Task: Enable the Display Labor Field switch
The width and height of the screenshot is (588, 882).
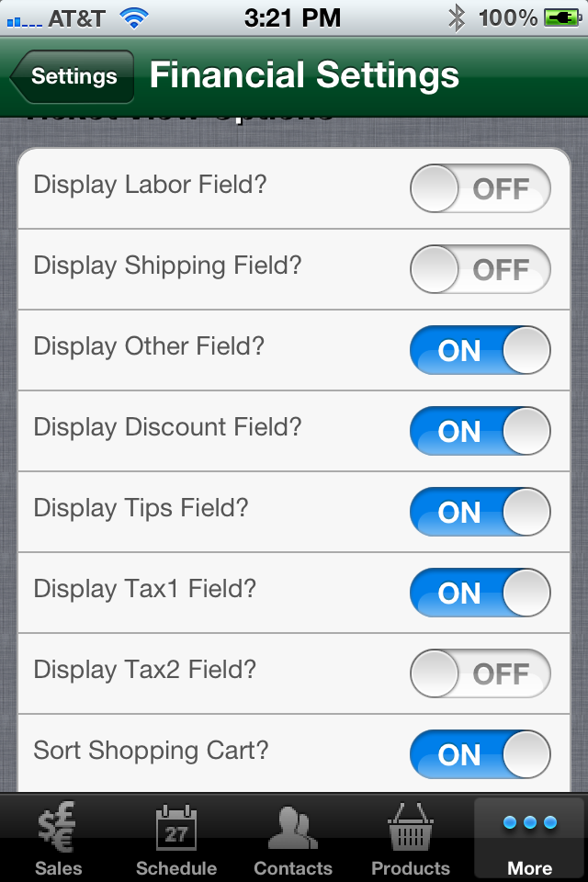Action: [x=480, y=188]
